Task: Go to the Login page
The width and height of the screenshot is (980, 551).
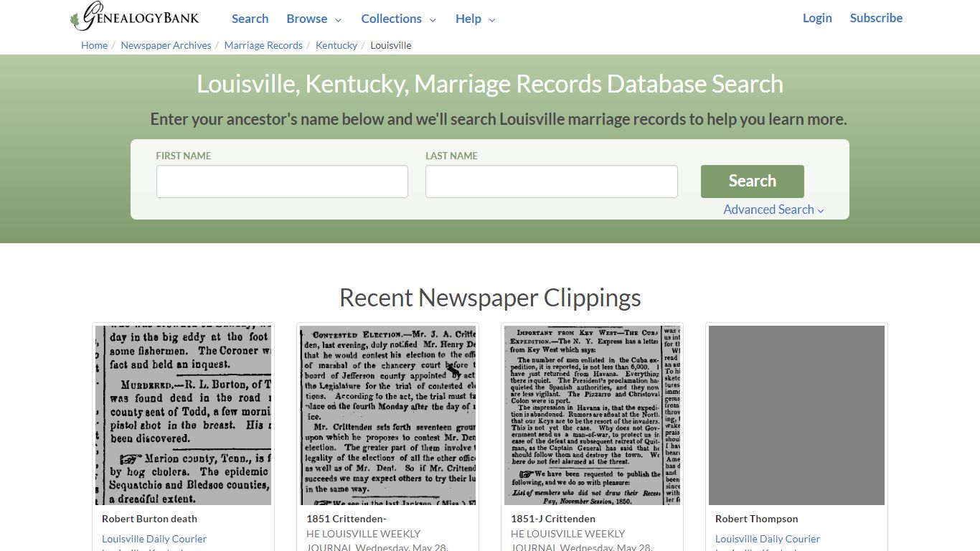Action: point(817,18)
